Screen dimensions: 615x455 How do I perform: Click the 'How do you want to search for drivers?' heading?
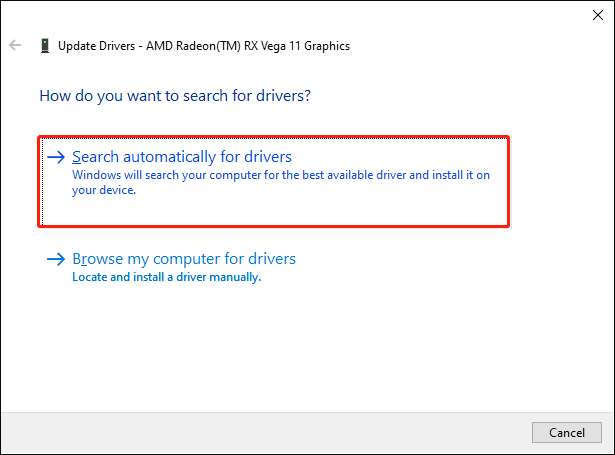[175, 96]
